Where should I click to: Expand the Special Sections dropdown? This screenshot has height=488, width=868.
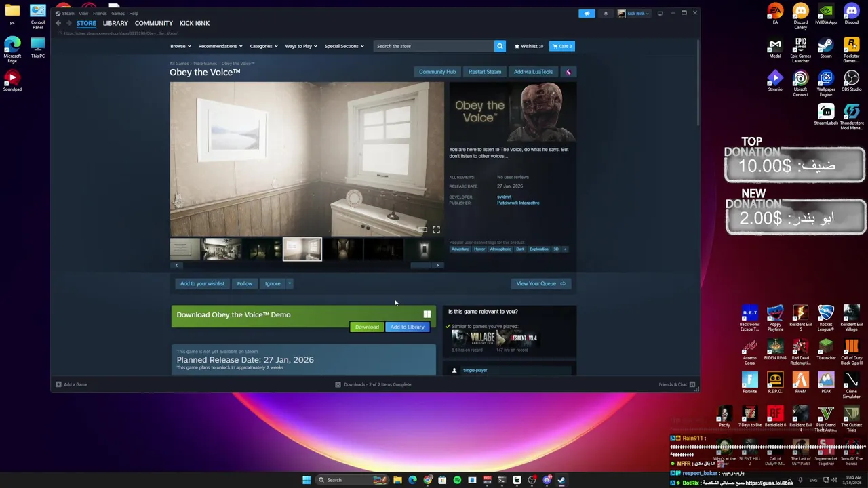click(x=344, y=46)
